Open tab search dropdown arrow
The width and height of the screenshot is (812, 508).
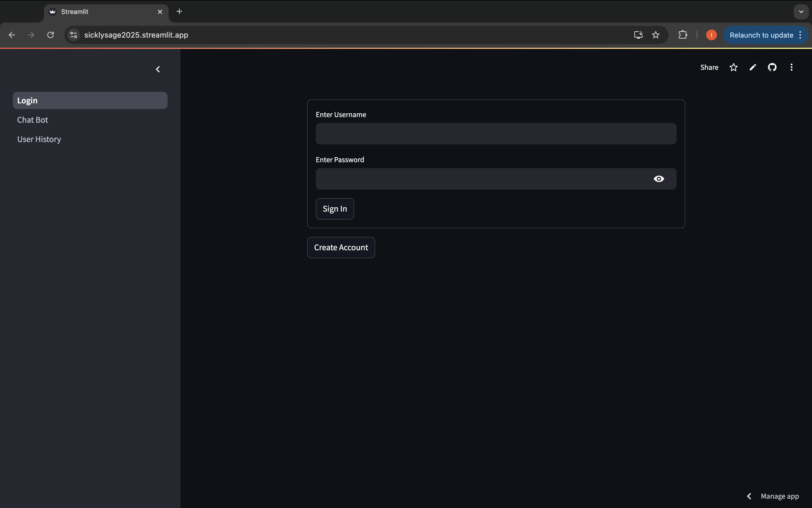pos(801,12)
